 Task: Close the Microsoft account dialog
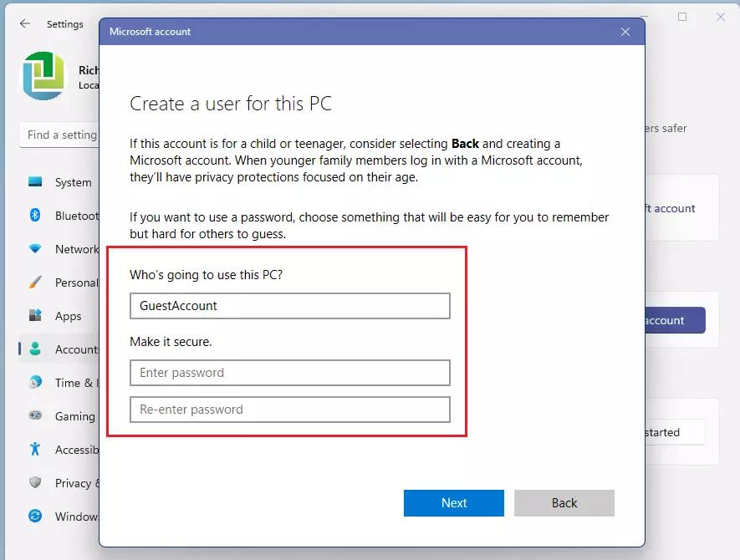625,32
